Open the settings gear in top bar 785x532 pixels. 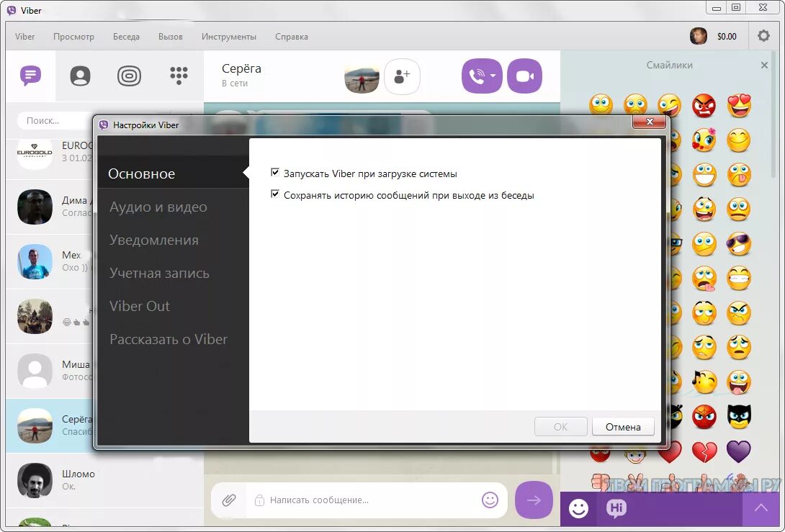point(763,36)
